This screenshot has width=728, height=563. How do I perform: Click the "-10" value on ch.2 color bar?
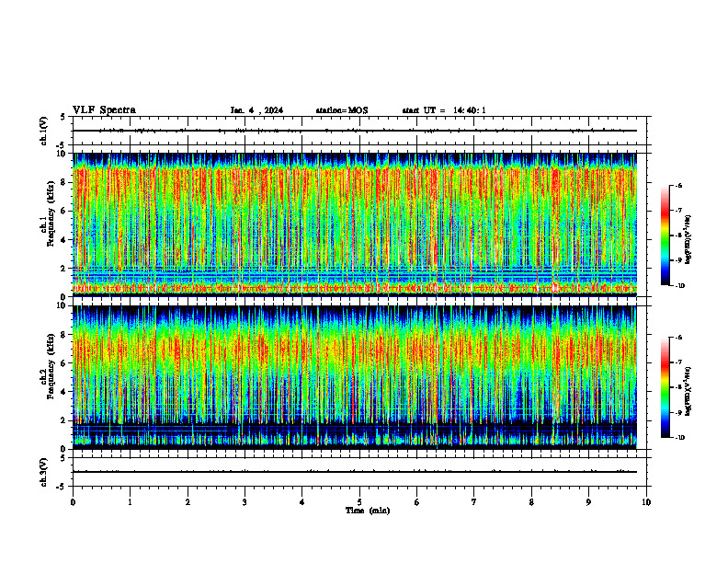click(x=679, y=438)
